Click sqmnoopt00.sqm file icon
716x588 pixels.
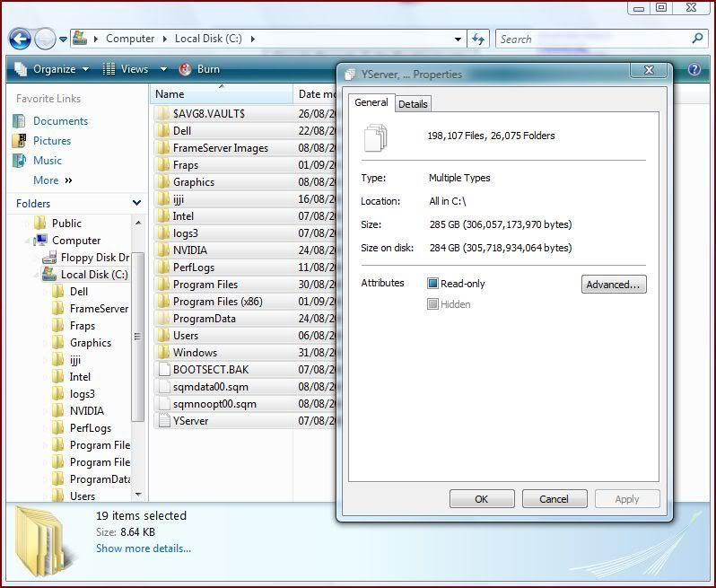point(163,404)
